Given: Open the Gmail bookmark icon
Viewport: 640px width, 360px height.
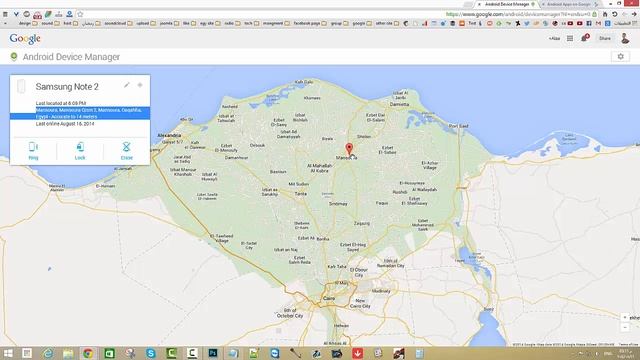Looking at the screenshot, I should point(598,24).
